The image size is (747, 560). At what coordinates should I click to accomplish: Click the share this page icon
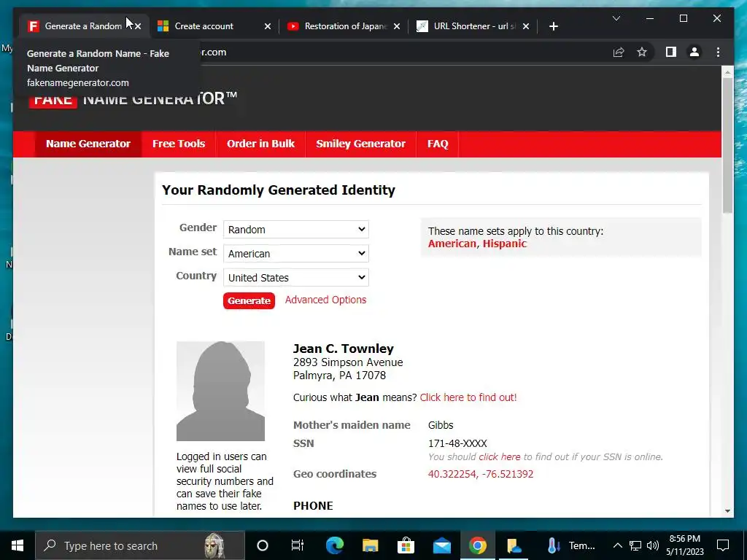tap(619, 52)
